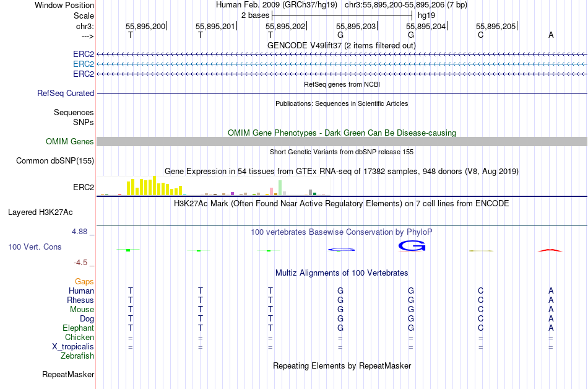Click the Elephant alignment row label
This screenshot has width=588, height=389.
pyautogui.click(x=78, y=328)
